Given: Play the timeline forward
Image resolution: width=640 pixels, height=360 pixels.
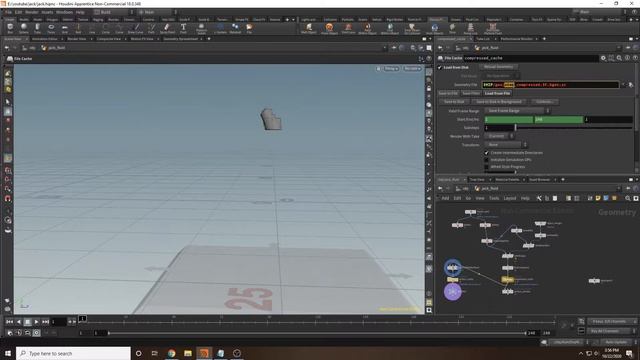Looking at the screenshot, I should [x=36, y=322].
